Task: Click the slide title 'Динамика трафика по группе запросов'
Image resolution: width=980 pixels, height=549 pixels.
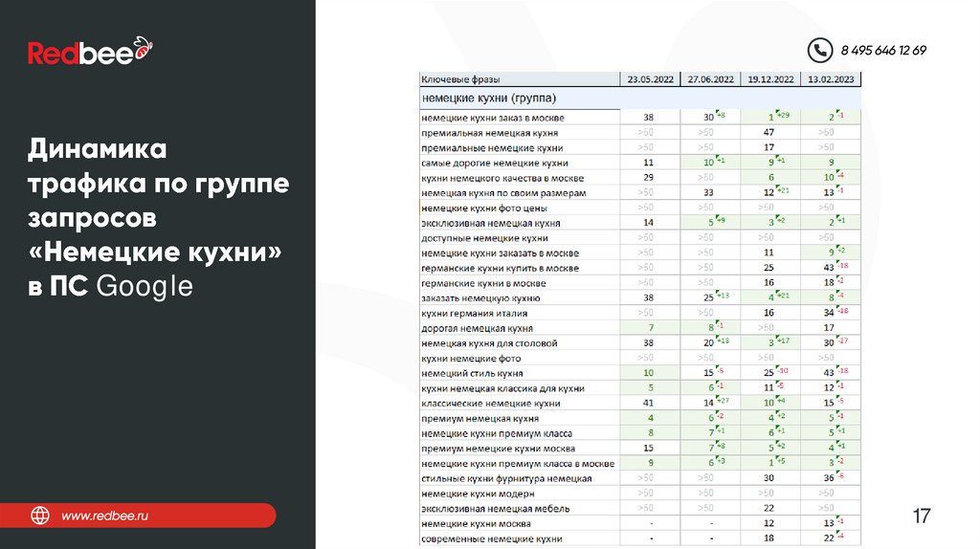Action: click(x=158, y=184)
